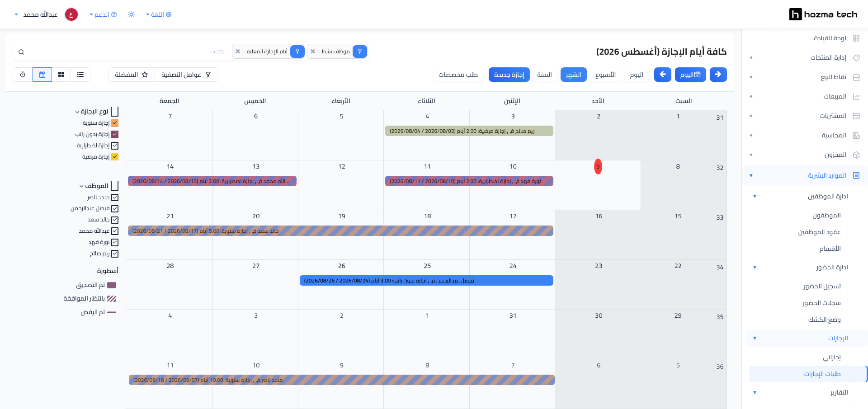Image resolution: width=868 pixels, height=409 pixels.
Task: Open فيصل عبدالرحمن unpaid leave event
Action: (x=426, y=281)
